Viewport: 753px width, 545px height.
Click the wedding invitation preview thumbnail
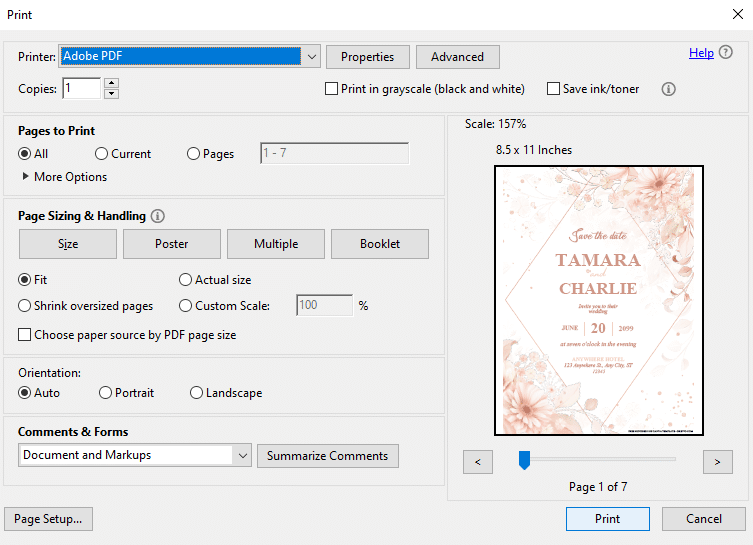pyautogui.click(x=599, y=301)
